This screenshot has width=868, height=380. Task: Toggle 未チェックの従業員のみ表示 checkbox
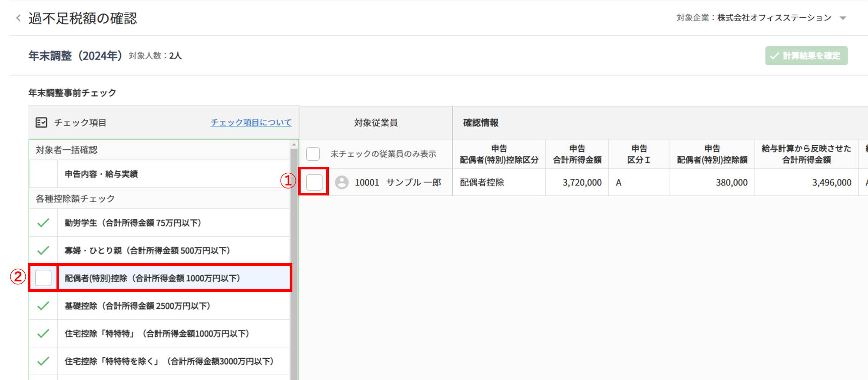pyautogui.click(x=313, y=154)
